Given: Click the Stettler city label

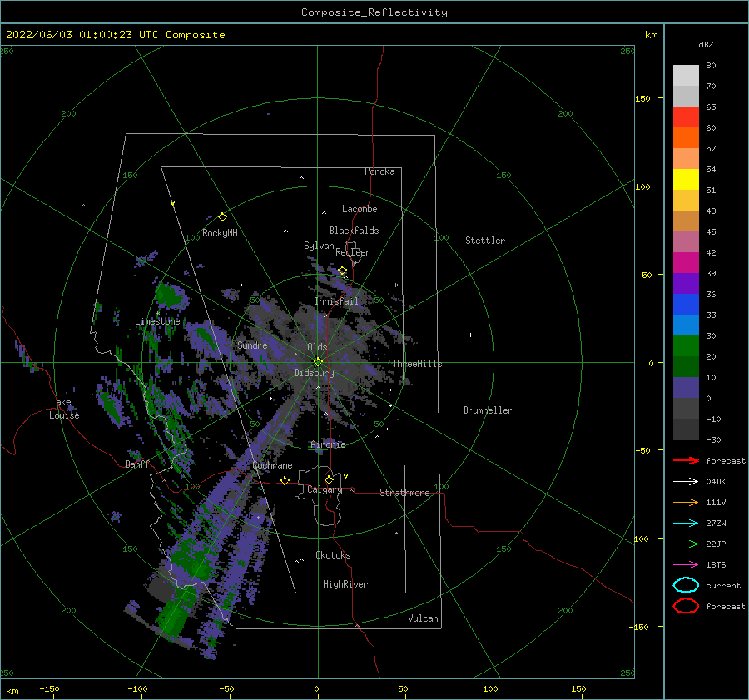Looking at the screenshot, I should 485,241.
